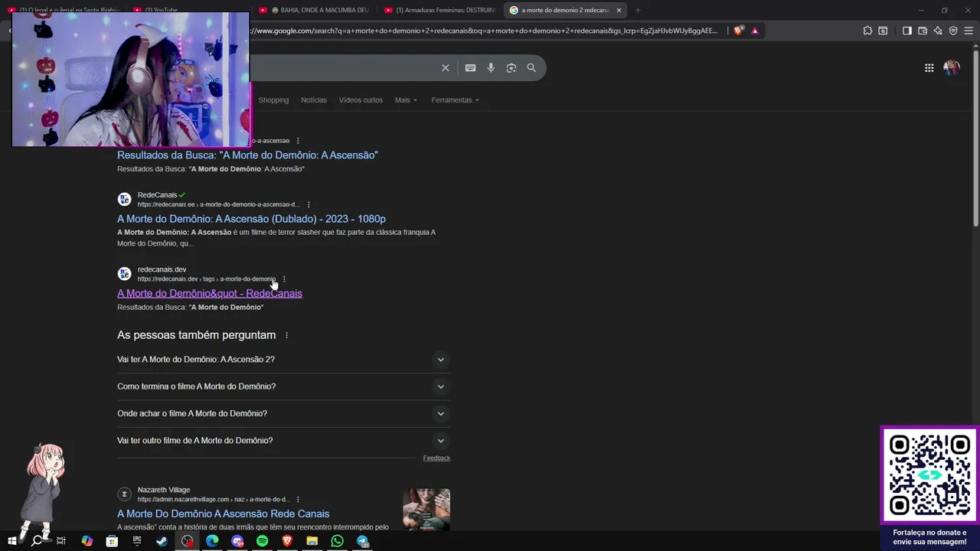The height and width of the screenshot is (551, 980).
Task: Click the RedeCanais site favicon
Action: click(x=124, y=200)
